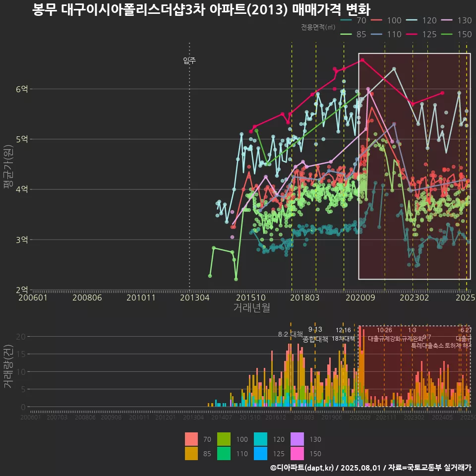Click the 201510 tick on price chart
Image resolution: width=476 pixels, height=476 pixels.
(x=251, y=297)
